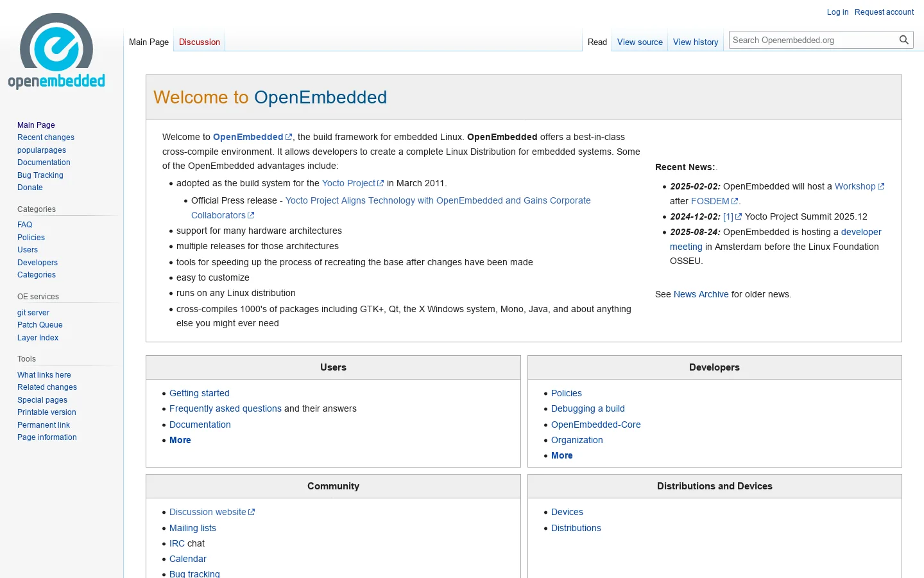The width and height of the screenshot is (924, 578).
Task: Select the Read tab
Action: tap(597, 42)
